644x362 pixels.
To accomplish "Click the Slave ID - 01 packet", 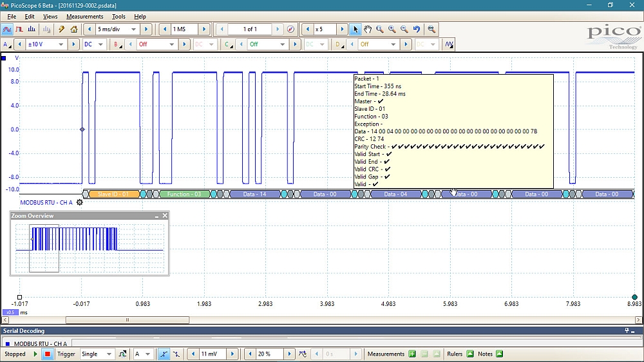I will coord(114,194).
